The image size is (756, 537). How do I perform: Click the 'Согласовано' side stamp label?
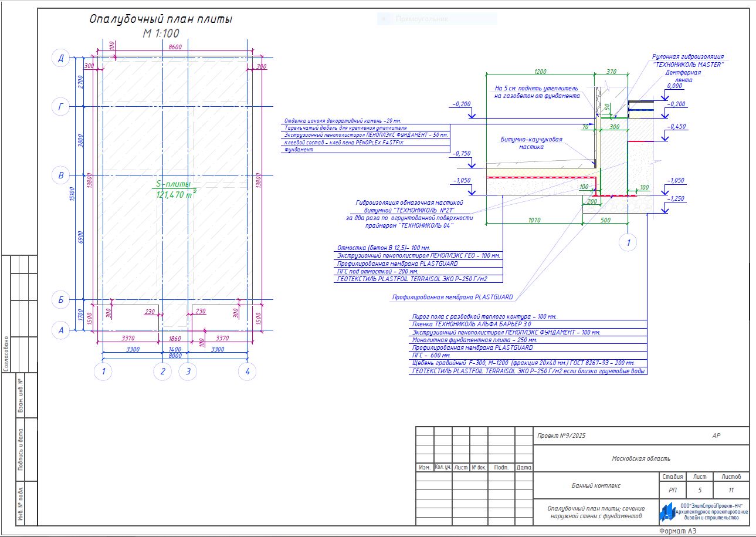[5, 353]
